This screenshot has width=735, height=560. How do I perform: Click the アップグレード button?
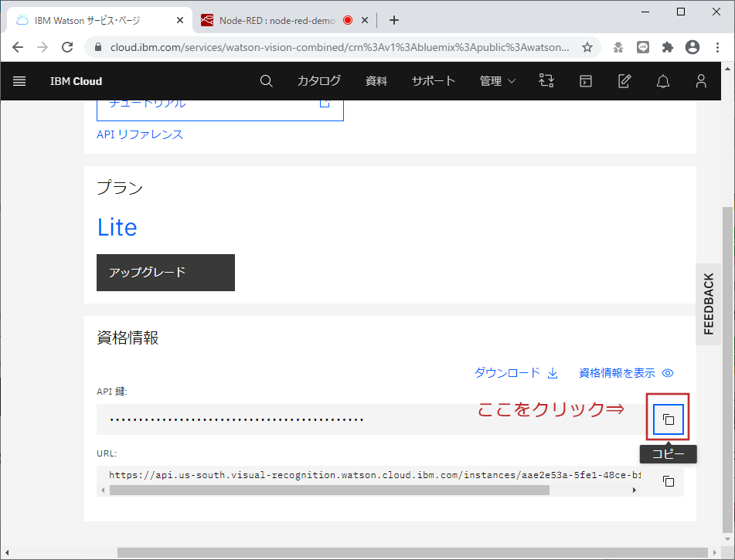(x=165, y=273)
